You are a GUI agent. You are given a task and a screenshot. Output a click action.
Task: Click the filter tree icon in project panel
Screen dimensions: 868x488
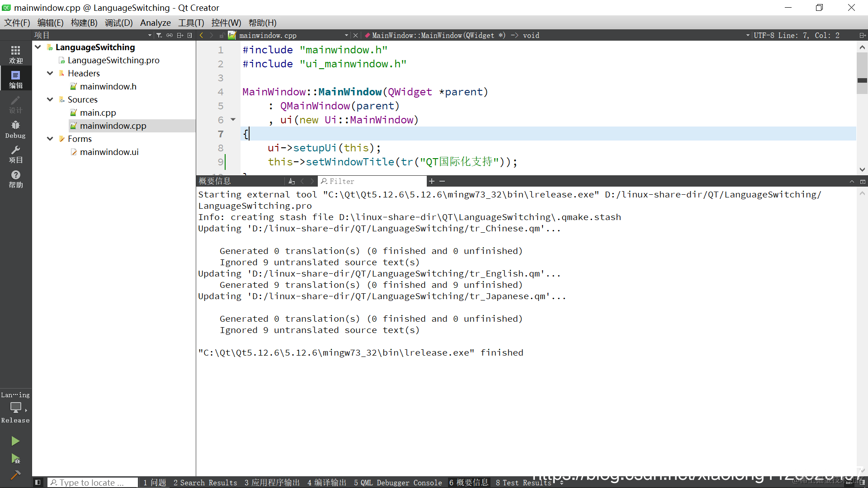click(x=159, y=35)
